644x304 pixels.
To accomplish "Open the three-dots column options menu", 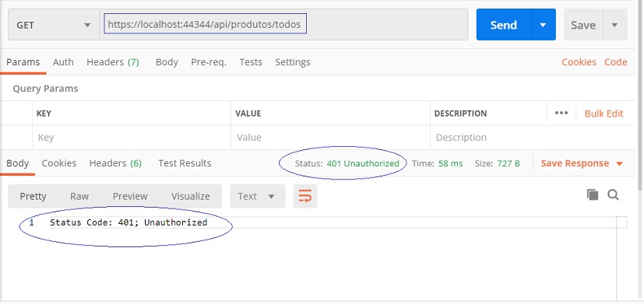I will point(561,114).
